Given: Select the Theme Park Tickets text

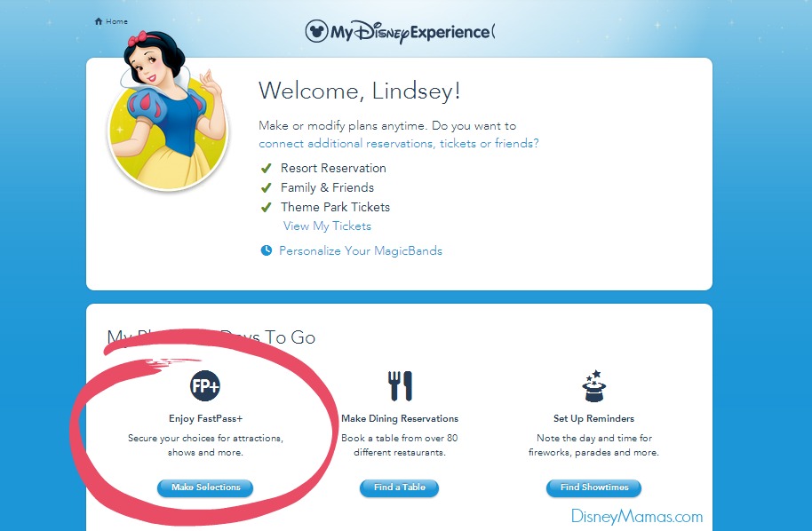Looking at the screenshot, I should click(336, 207).
